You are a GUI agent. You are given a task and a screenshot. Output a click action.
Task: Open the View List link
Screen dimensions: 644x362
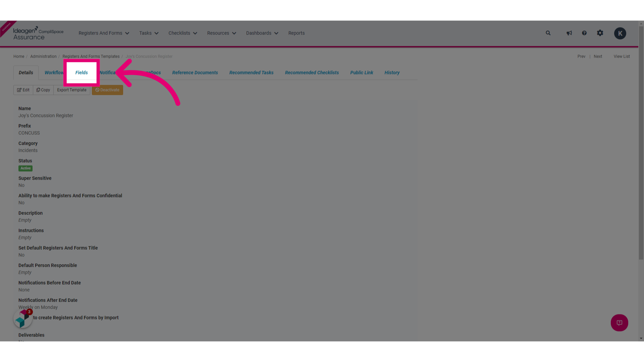click(622, 56)
